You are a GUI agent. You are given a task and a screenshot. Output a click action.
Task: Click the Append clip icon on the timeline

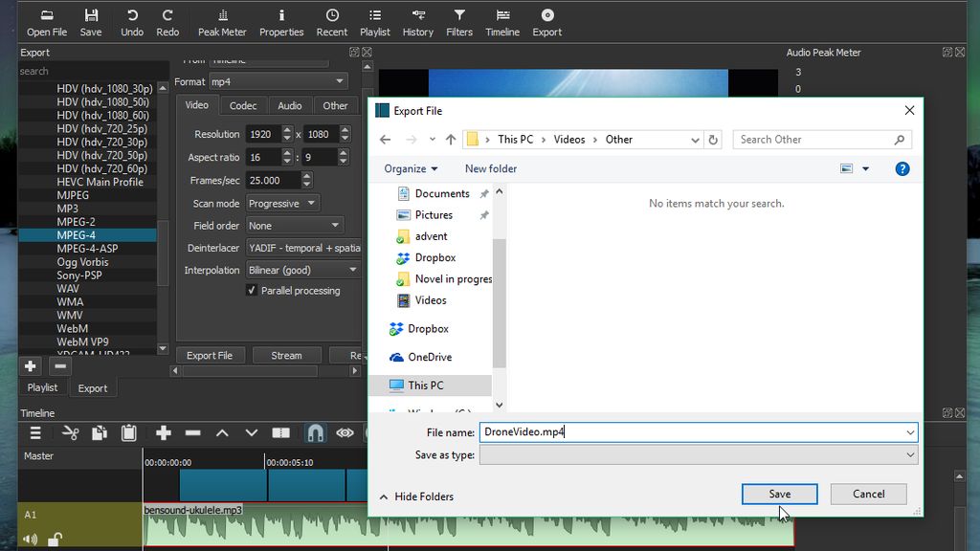pos(163,433)
